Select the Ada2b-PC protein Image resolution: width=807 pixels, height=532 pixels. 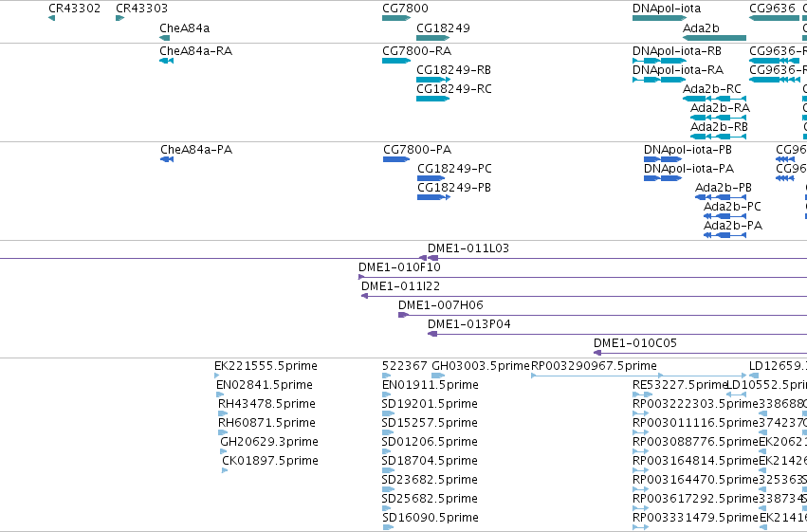tap(724, 216)
